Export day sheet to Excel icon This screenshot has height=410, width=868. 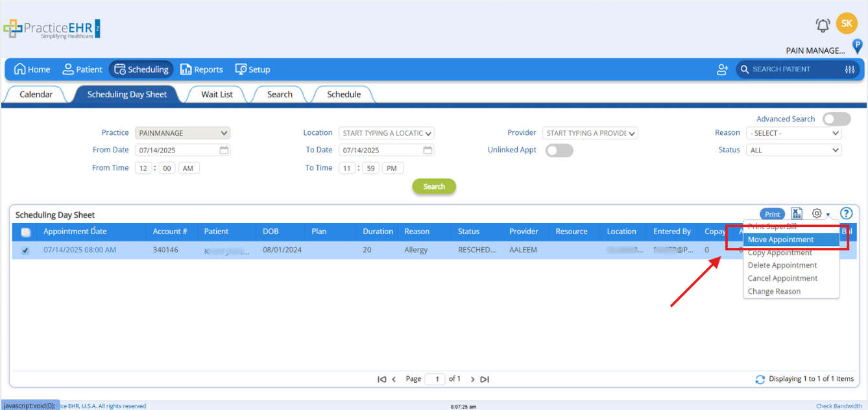tap(797, 213)
